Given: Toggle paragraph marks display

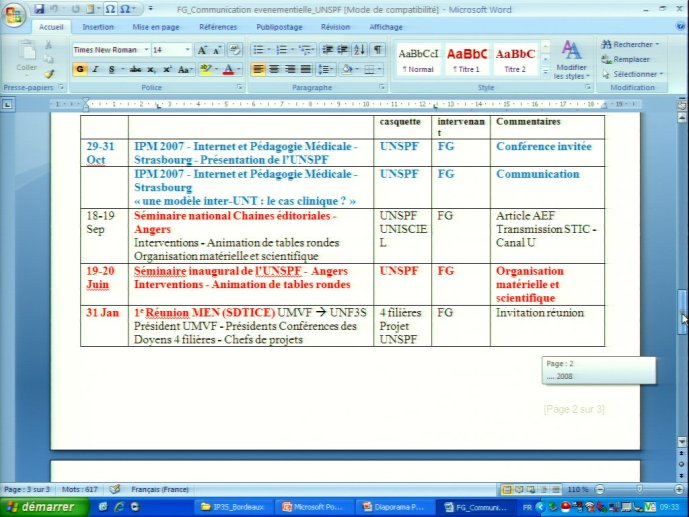Looking at the screenshot, I should click(x=377, y=50).
